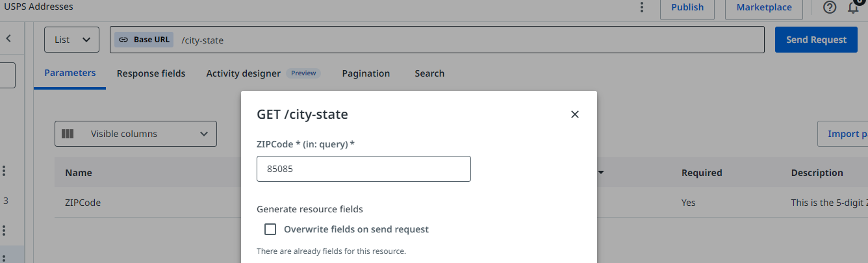Open the help question mark icon
The height and width of the screenshot is (263, 868).
pyautogui.click(x=830, y=7)
